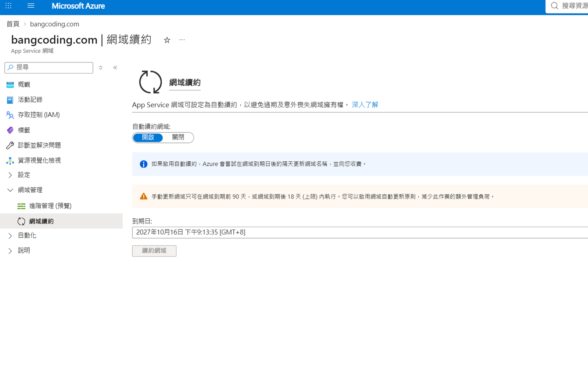Go to 首頁 breadcrumb

point(13,24)
